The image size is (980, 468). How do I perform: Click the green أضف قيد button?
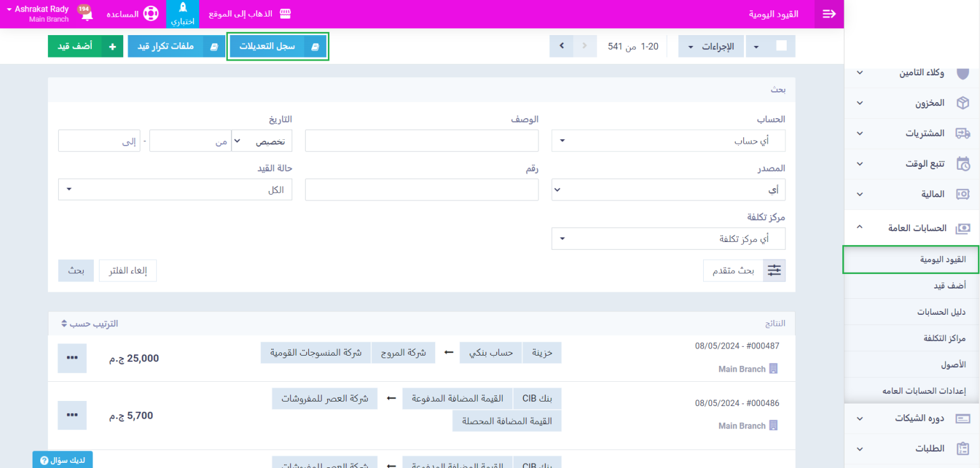click(85, 47)
